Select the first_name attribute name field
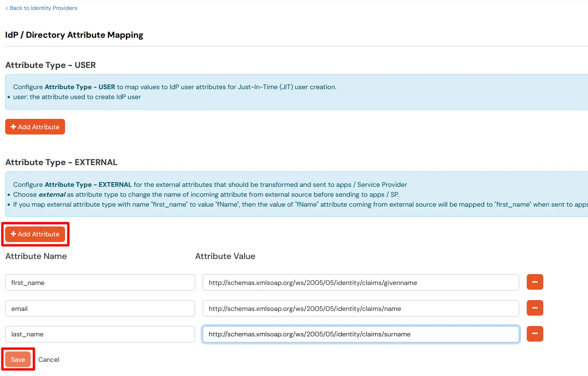The width and height of the screenshot is (588, 376). (100, 282)
